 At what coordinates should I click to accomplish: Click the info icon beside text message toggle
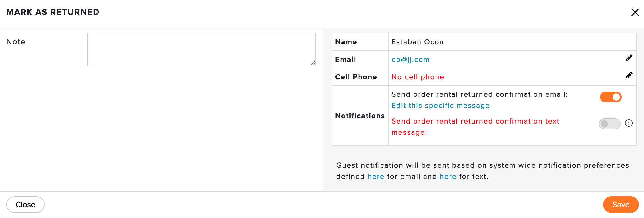point(629,123)
